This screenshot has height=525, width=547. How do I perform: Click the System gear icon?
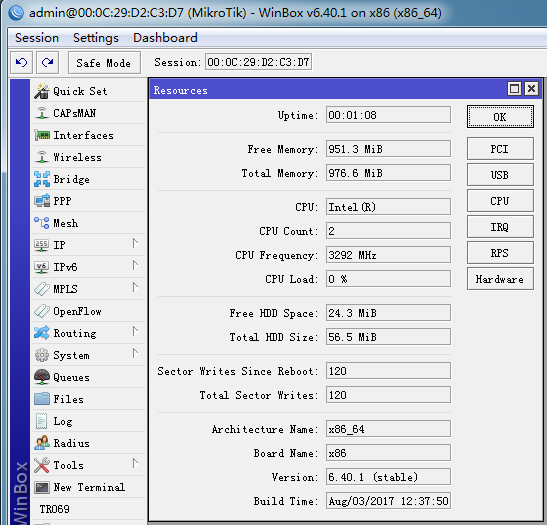[42, 355]
